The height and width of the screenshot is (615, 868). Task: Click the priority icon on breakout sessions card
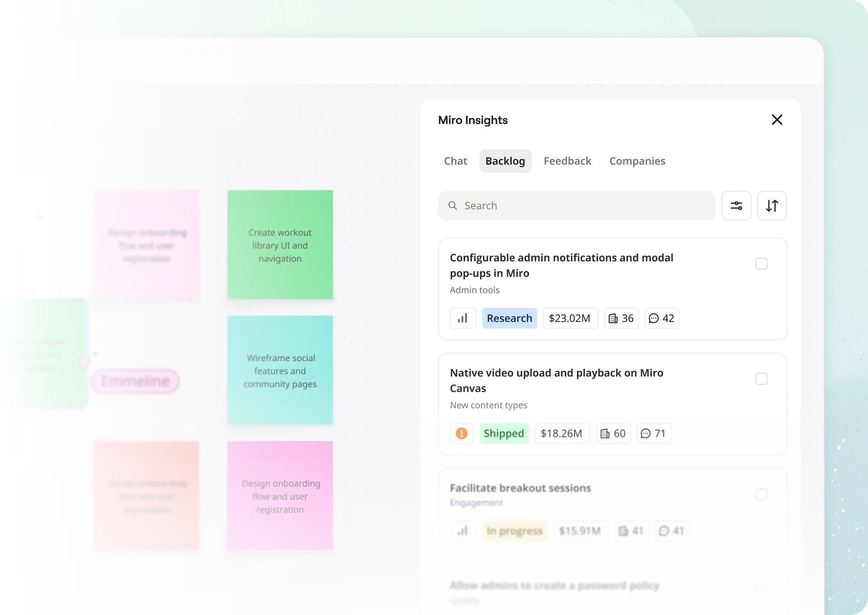pyautogui.click(x=463, y=531)
